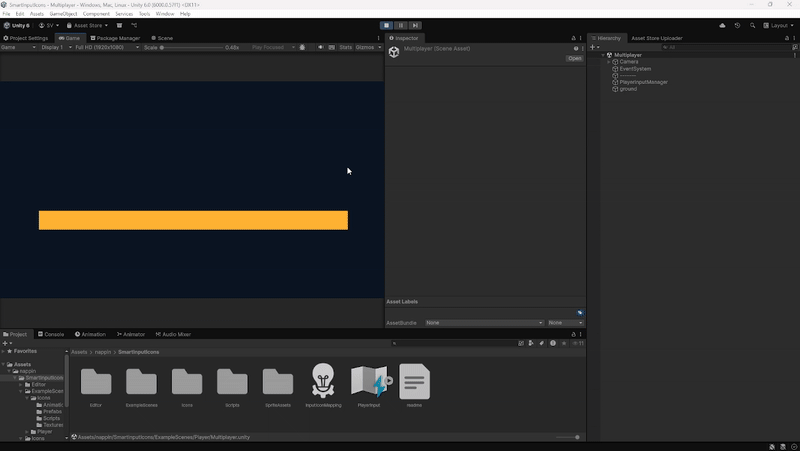Select EventSystem in the Hierarchy

click(x=635, y=69)
